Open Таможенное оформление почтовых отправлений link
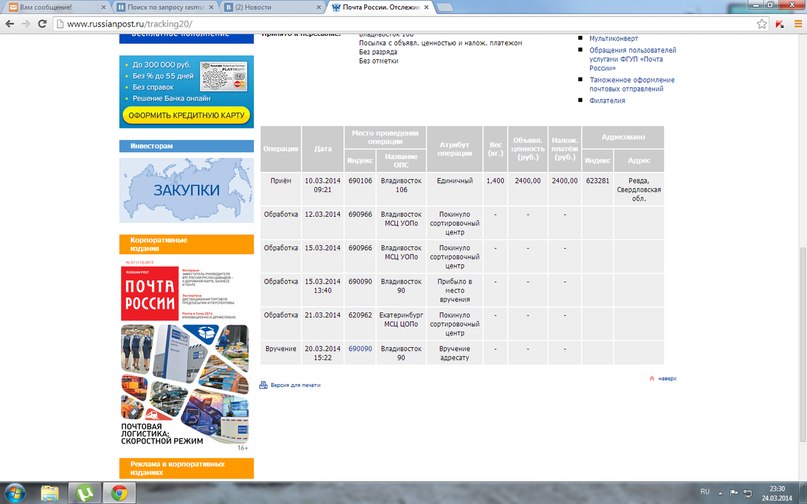This screenshot has width=807, height=504. [x=631, y=84]
